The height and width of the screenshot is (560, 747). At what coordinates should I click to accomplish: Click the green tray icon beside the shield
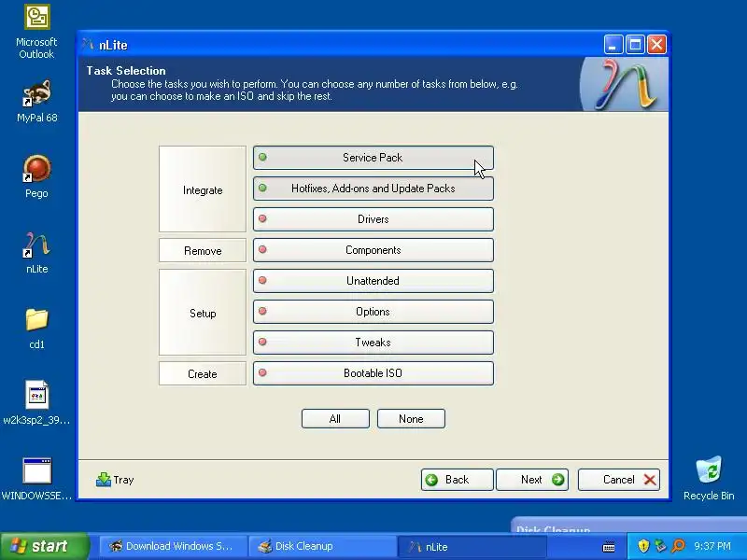(x=660, y=546)
